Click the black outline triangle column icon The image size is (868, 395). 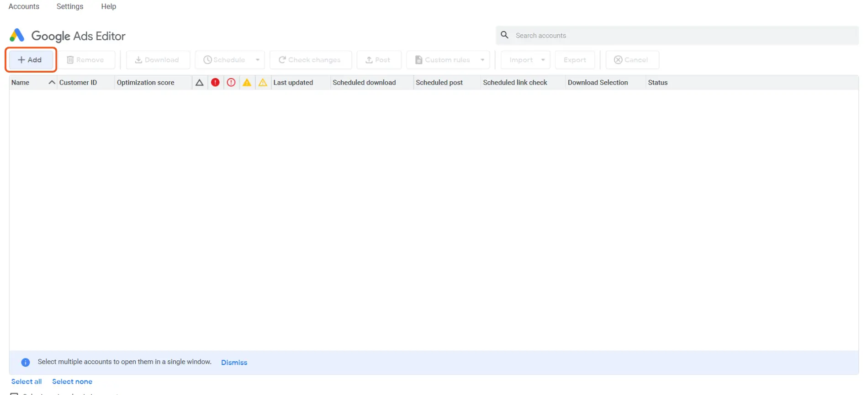point(199,83)
